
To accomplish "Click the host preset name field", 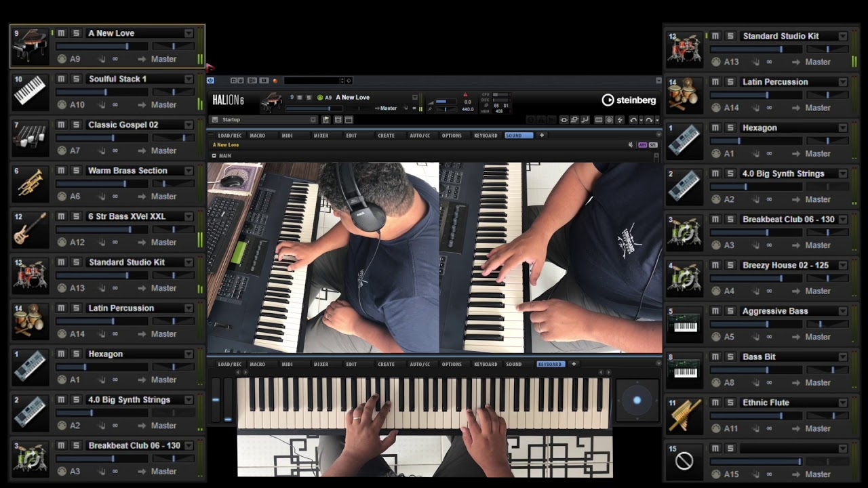I will click(x=311, y=81).
